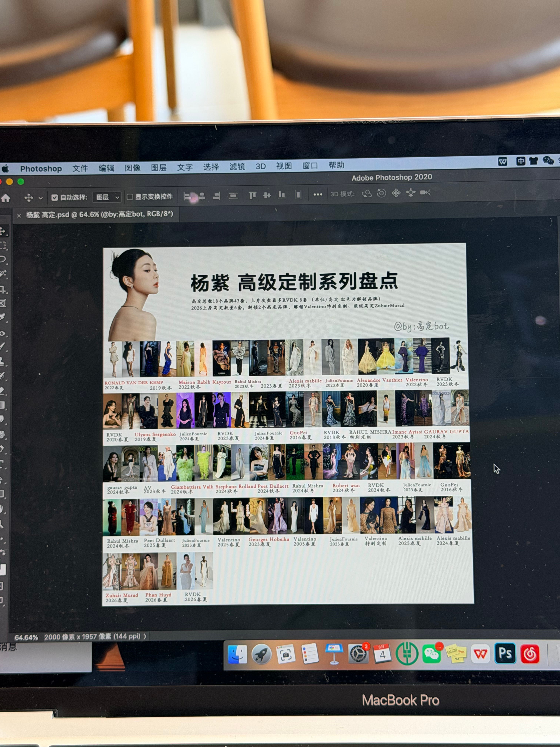Align layers to bottom edges

coord(281,195)
